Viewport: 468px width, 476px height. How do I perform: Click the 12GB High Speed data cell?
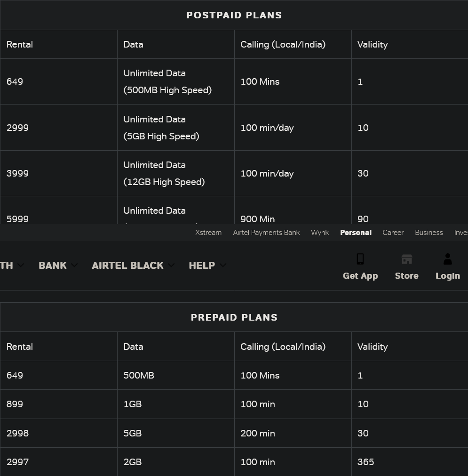coord(164,182)
